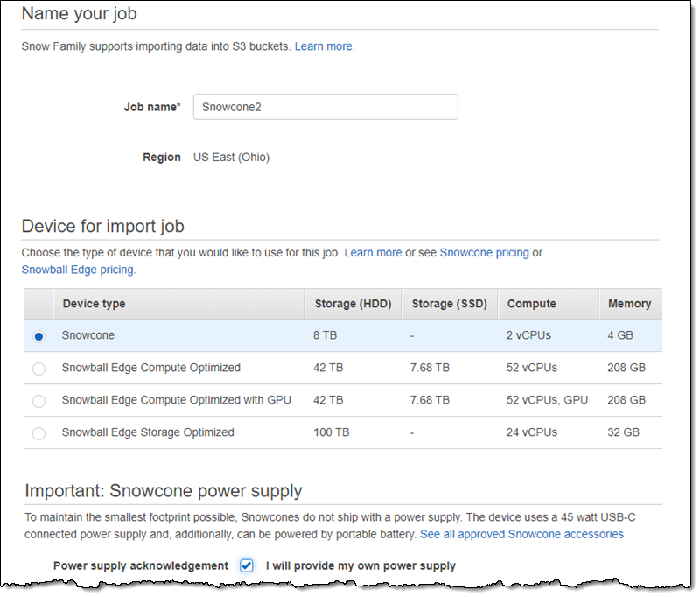Image resolution: width=700 pixels, height=597 pixels.
Task: Select Snowball Edge Compute Optimized radio button
Action: pyautogui.click(x=38, y=369)
